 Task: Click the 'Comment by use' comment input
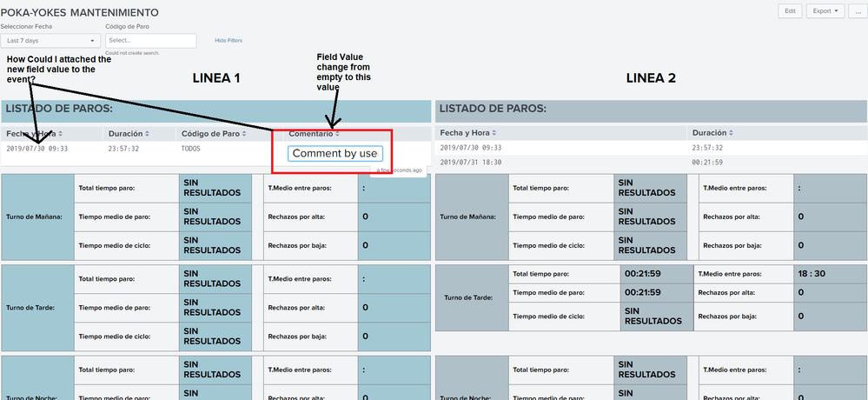pyautogui.click(x=335, y=153)
